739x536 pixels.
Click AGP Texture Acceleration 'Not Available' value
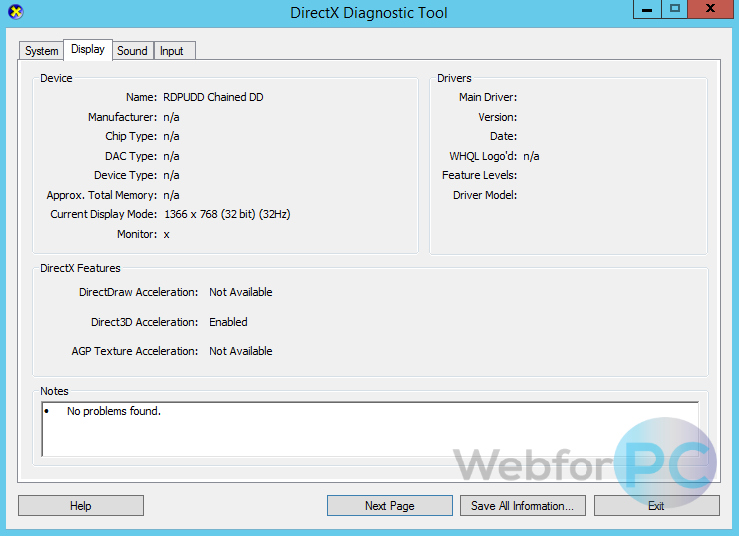coord(240,351)
